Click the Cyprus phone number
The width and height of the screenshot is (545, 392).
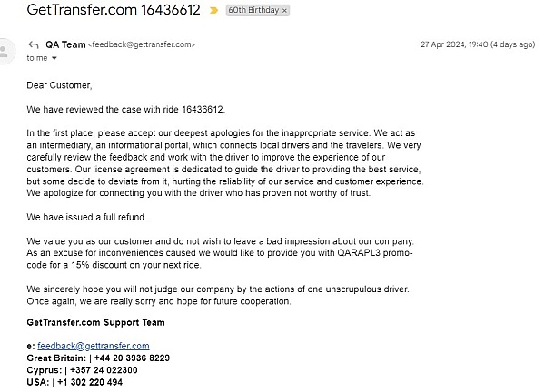click(104, 370)
